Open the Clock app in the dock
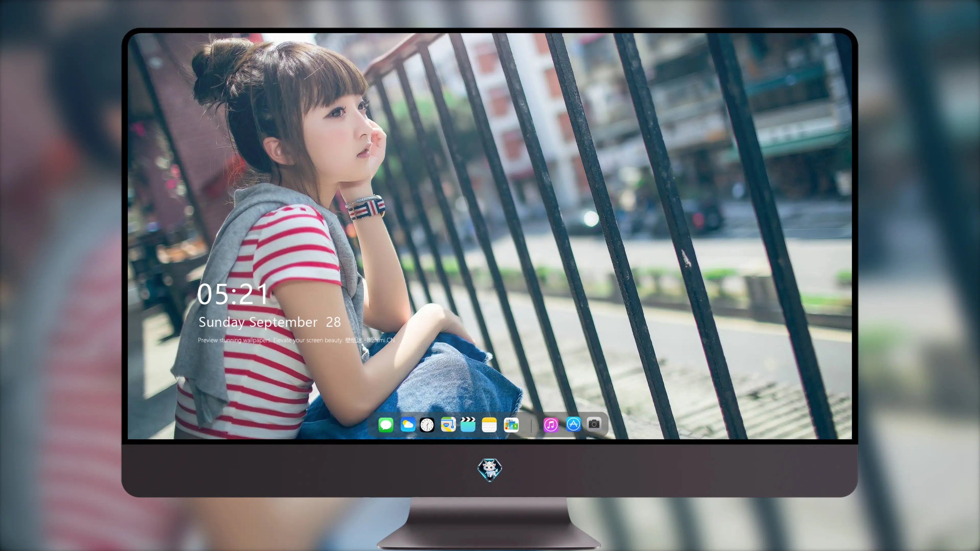The height and width of the screenshot is (551, 980). [427, 424]
